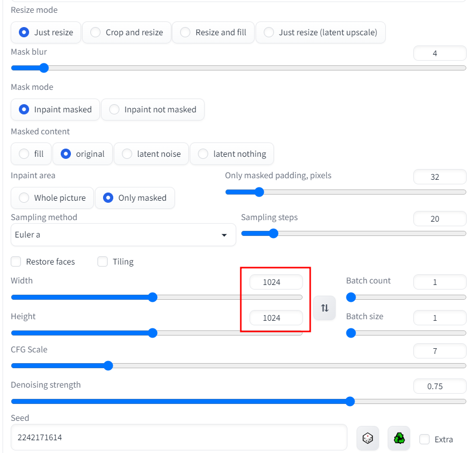Click the Batch count slider handle
The width and height of the screenshot is (476, 453).
[x=351, y=297]
